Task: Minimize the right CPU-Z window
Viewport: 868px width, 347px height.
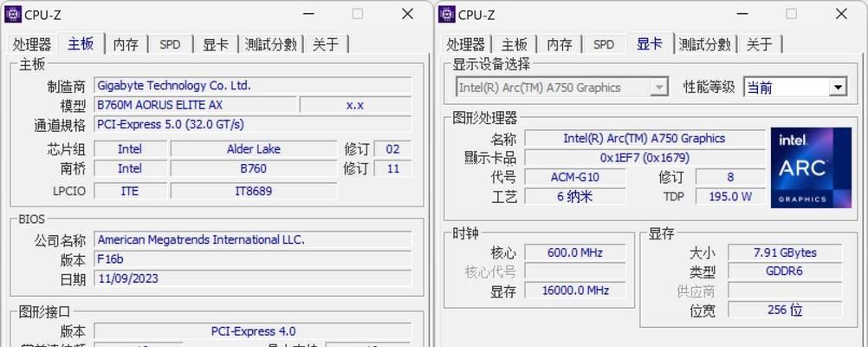Action: point(742,14)
